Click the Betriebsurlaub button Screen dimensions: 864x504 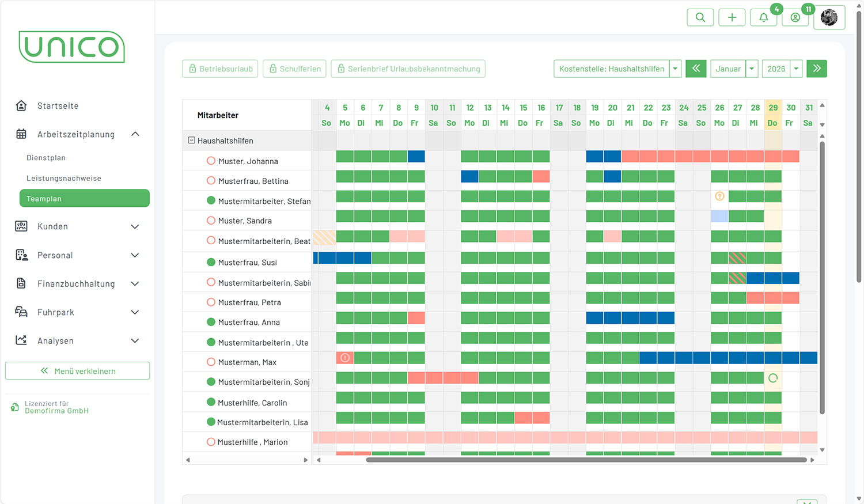[221, 69]
